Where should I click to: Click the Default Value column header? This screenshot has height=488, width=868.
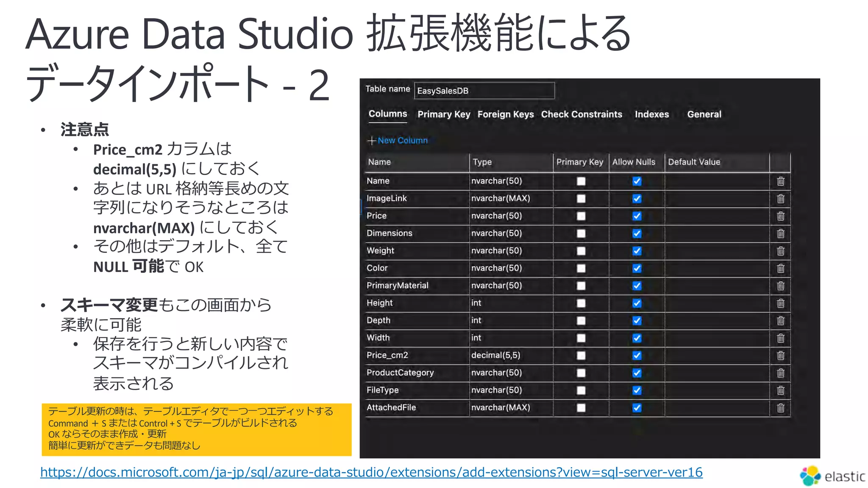[717, 162]
